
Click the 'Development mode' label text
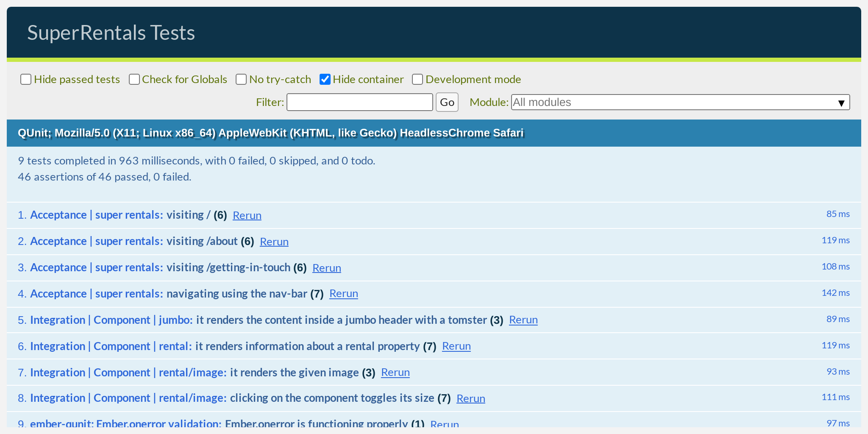tap(473, 79)
